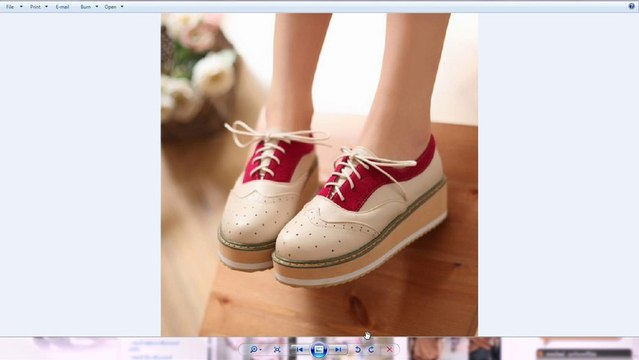This screenshot has width=639, height=360.
Task: Start the slide show
Action: click(x=319, y=349)
